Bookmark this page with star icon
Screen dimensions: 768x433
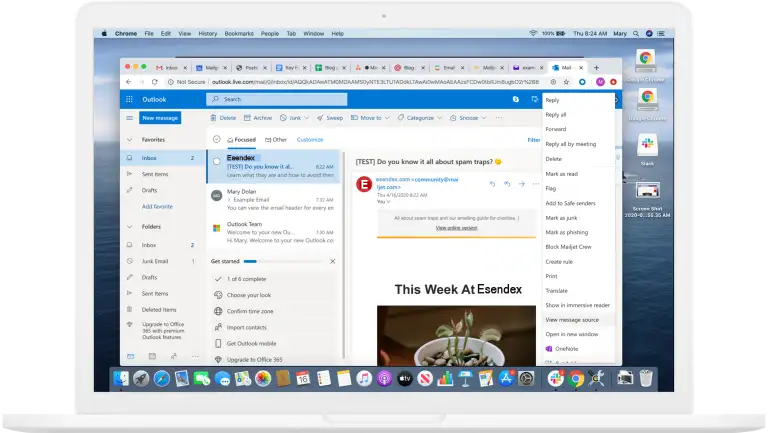click(x=566, y=82)
